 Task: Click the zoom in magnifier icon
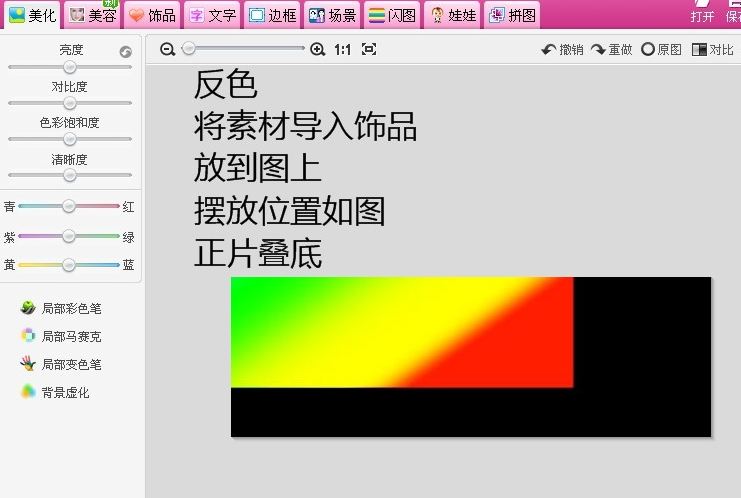(318, 49)
